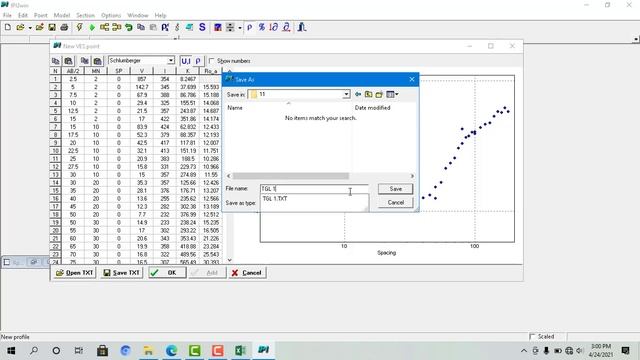Click the File name input field

click(314, 189)
